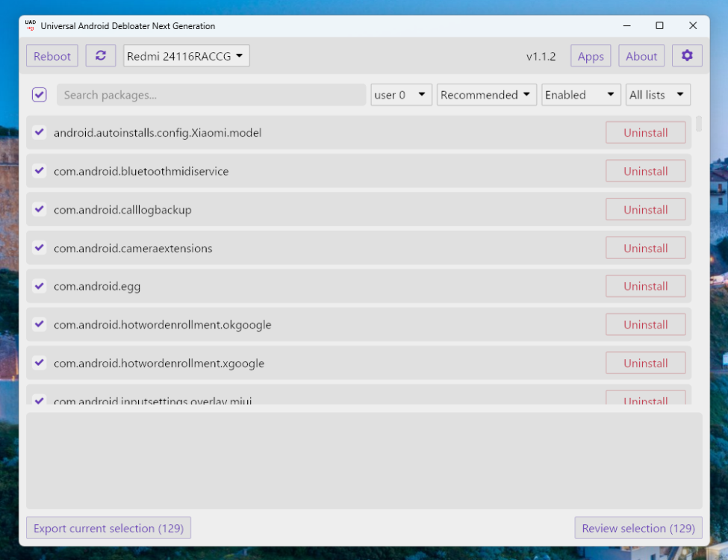
Task: Click the Search packages input field
Action: click(211, 95)
